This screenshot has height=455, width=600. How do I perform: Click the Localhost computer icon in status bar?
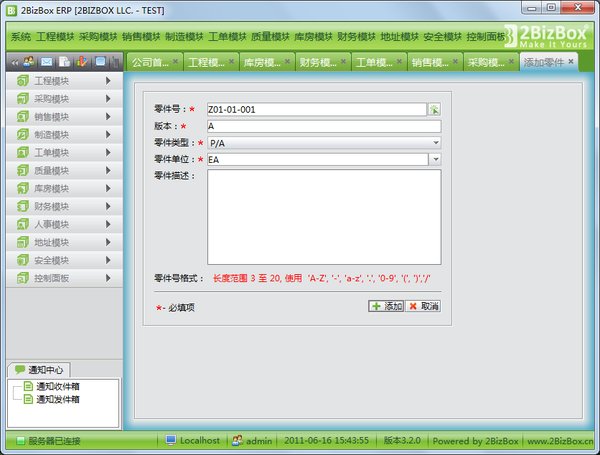coord(171,440)
